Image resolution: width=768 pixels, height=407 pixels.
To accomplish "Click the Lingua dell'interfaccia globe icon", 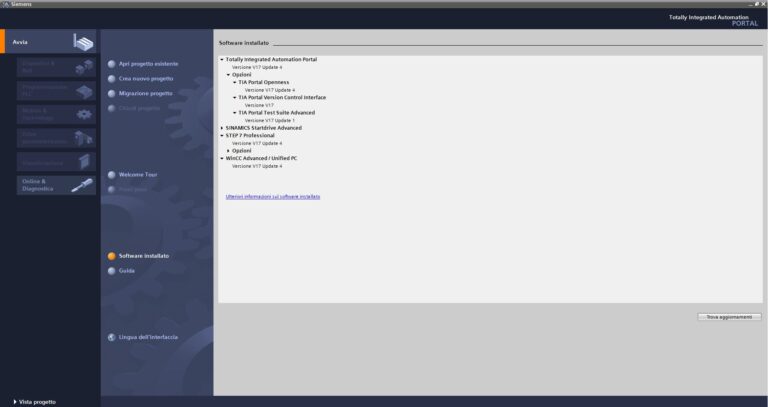I will pos(112,337).
